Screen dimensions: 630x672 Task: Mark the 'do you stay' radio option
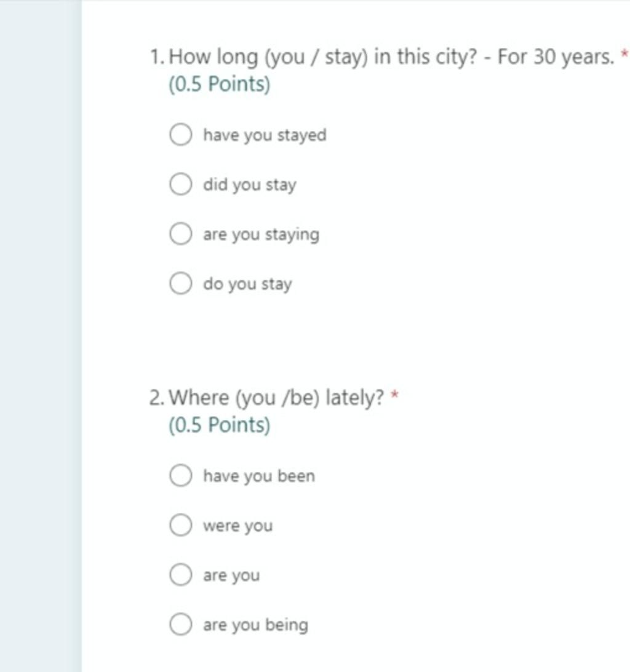point(180,283)
